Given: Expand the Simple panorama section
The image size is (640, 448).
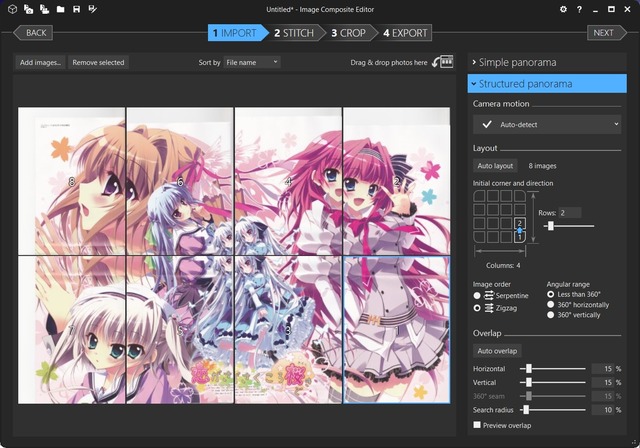Looking at the screenshot, I should pos(547,62).
